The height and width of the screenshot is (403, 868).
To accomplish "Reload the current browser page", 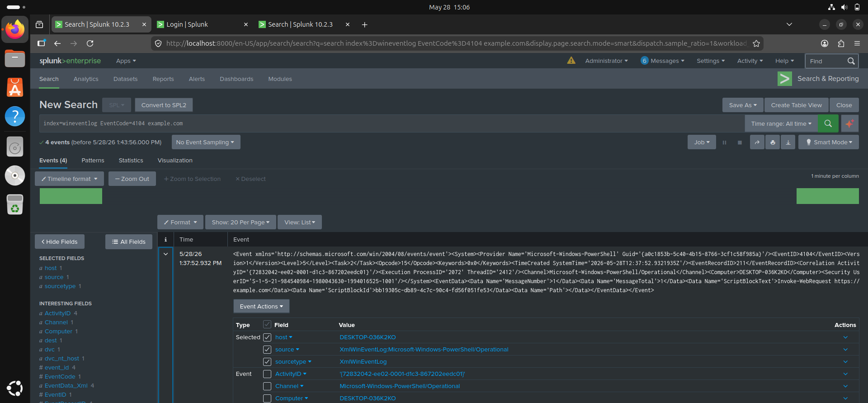I will coord(90,43).
